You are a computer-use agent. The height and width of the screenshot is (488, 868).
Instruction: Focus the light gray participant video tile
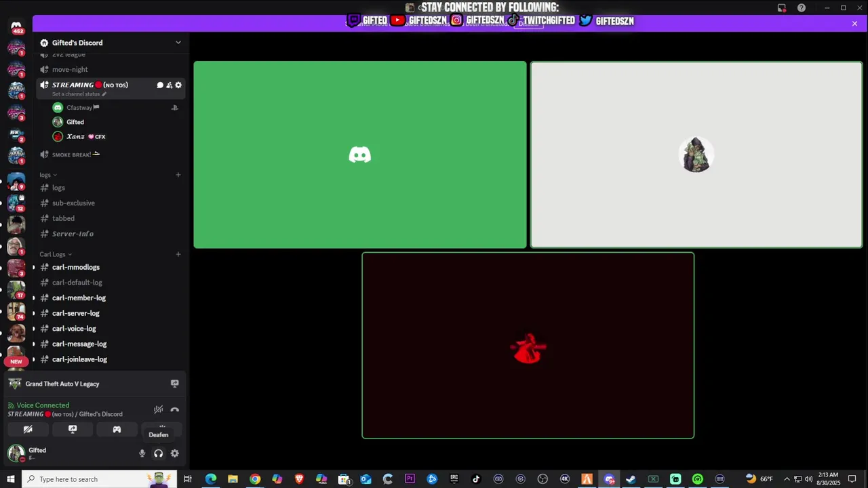[696, 155]
